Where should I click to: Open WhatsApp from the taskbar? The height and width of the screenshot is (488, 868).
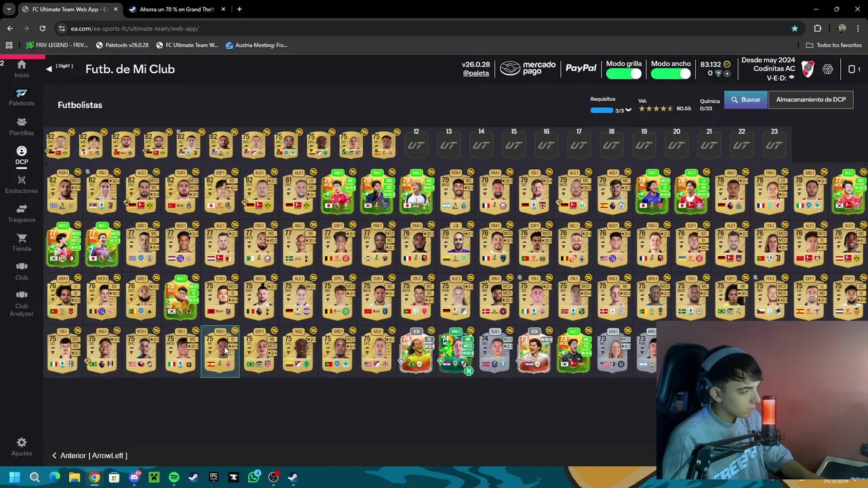254,477
